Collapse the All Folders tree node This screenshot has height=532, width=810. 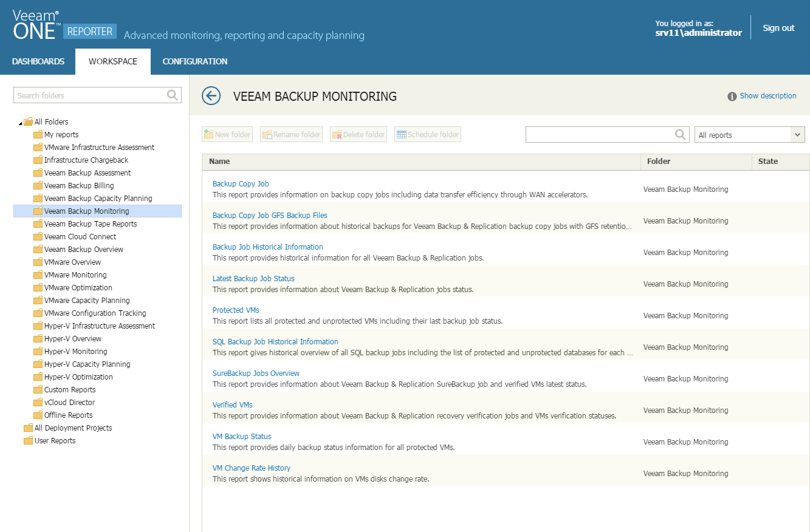tap(20, 123)
